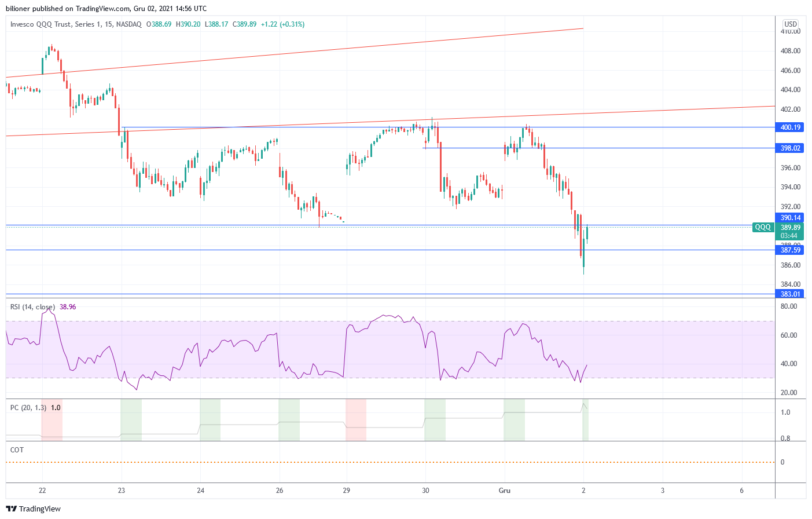The width and height of the screenshot is (812, 519).
Task: Click the 408.00 price axis tick
Action: click(x=791, y=51)
